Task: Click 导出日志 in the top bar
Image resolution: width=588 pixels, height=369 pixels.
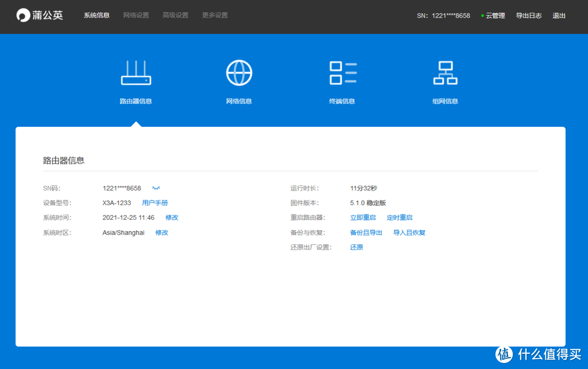Action: coord(529,15)
